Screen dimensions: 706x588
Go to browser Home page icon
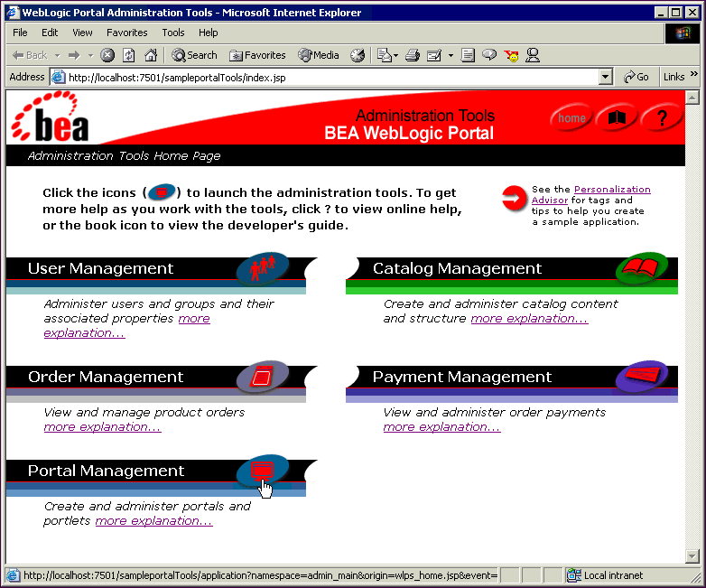(x=151, y=55)
